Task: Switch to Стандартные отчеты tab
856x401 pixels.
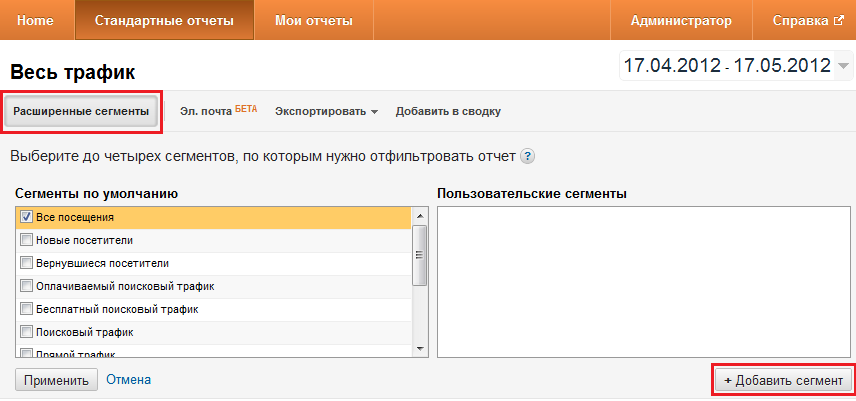Action: point(164,21)
